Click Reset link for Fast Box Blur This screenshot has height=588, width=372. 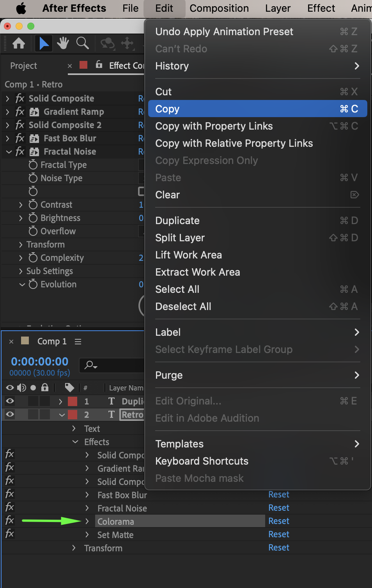(x=278, y=494)
